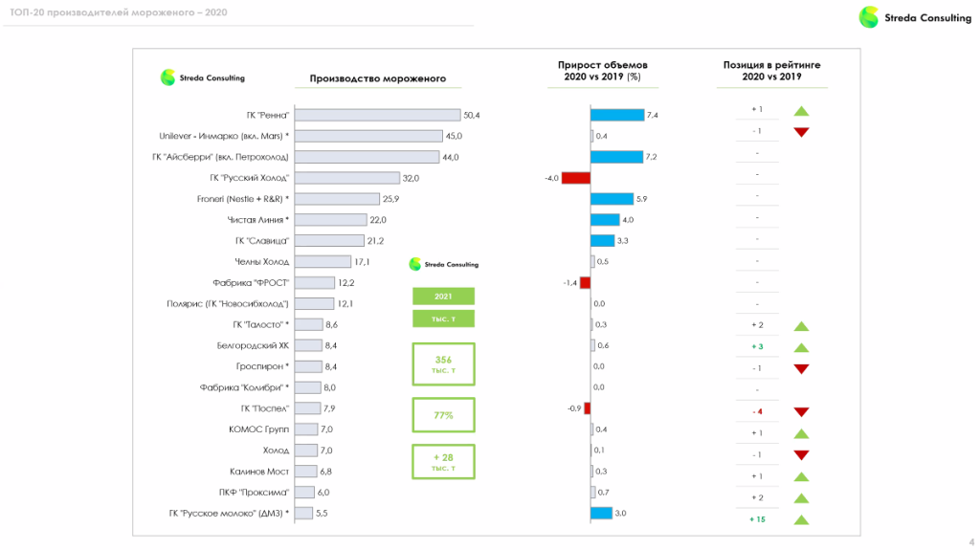Click the ranking change "+ 15"
The height and width of the screenshot is (550, 980).
tap(757, 519)
